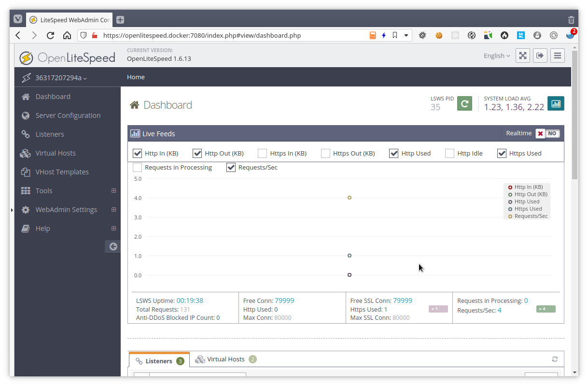This screenshot has height=386, width=588.
Task: Enable the Https In (KB) checkbox
Action: tap(262, 153)
